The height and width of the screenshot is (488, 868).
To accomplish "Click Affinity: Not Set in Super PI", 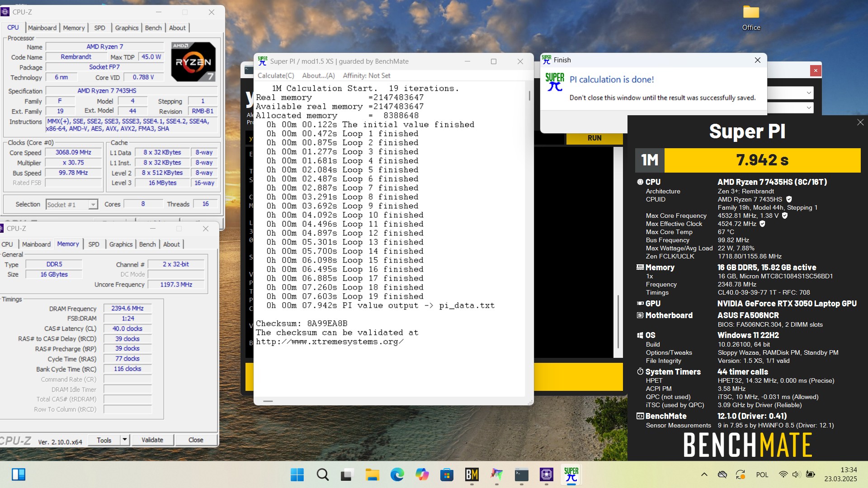I will click(x=366, y=75).
